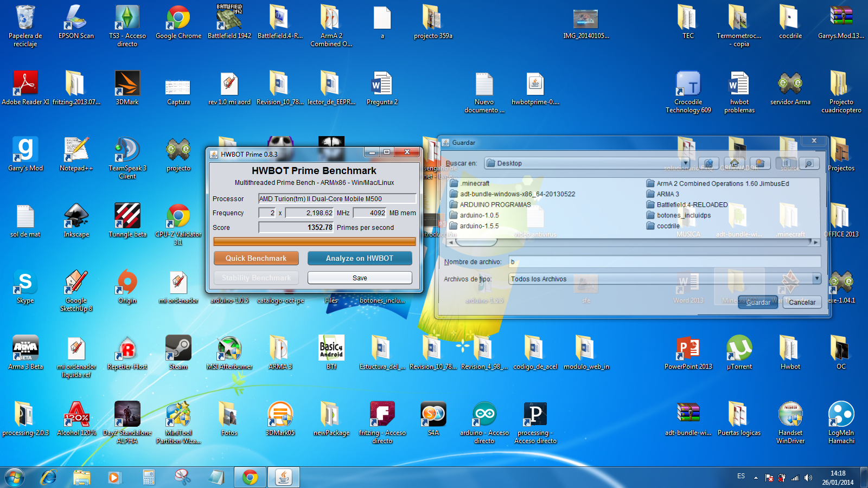Select the botones_incluidps folder in list

pyautogui.click(x=678, y=215)
